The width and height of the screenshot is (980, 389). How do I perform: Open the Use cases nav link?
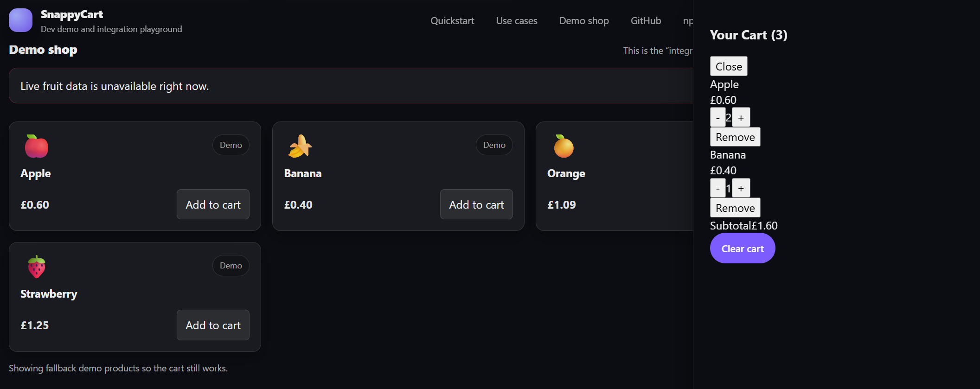pyautogui.click(x=517, y=21)
